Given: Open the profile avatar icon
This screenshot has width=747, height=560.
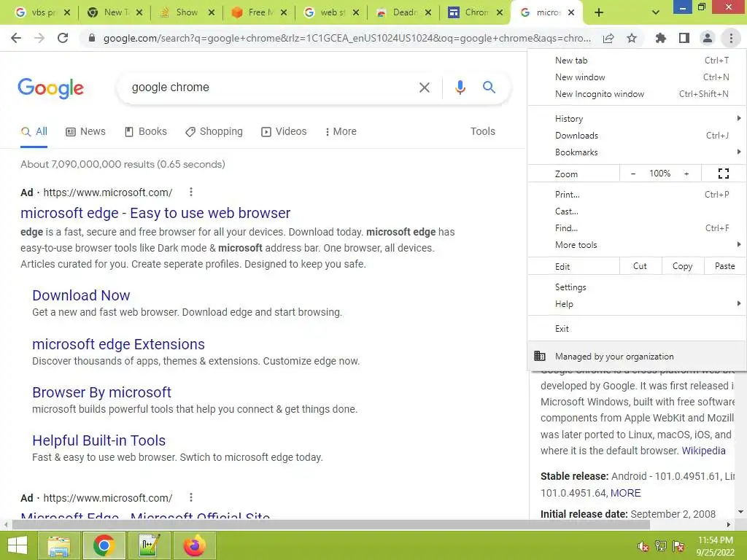Looking at the screenshot, I should coord(708,38).
